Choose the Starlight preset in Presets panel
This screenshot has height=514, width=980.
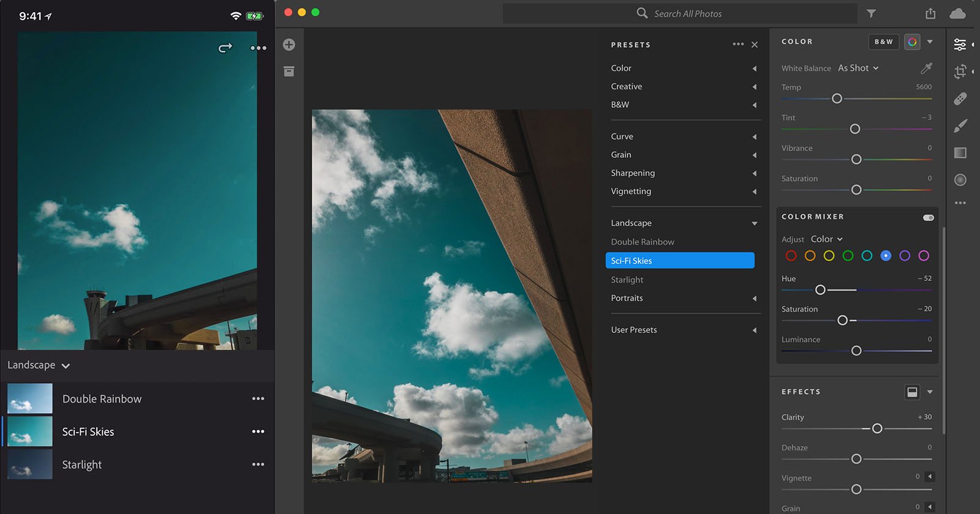pyautogui.click(x=627, y=280)
